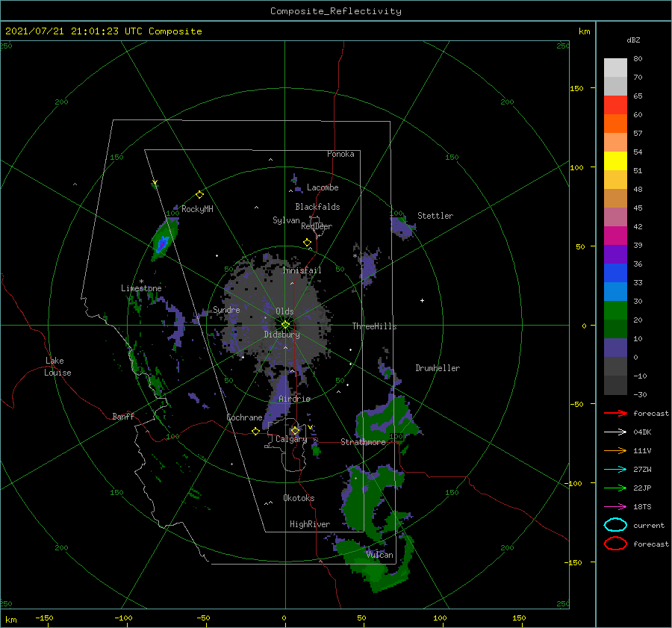Viewport: 672px width, 628px height.
Task: Click the Stettler label
Action: point(435,216)
